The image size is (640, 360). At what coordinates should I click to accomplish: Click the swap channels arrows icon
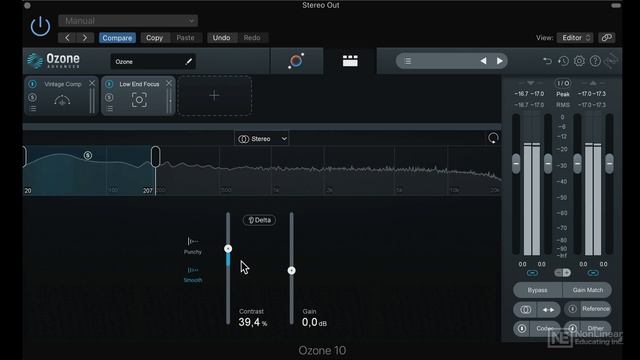click(x=548, y=310)
